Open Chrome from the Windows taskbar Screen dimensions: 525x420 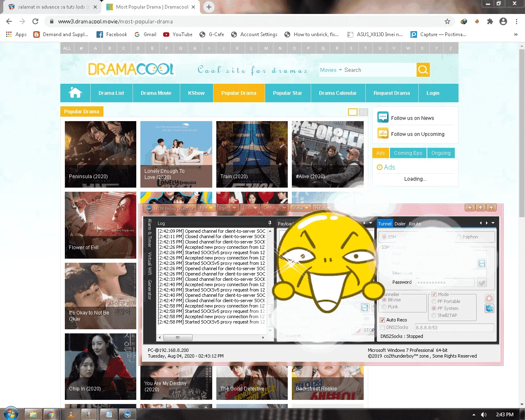[50, 414]
